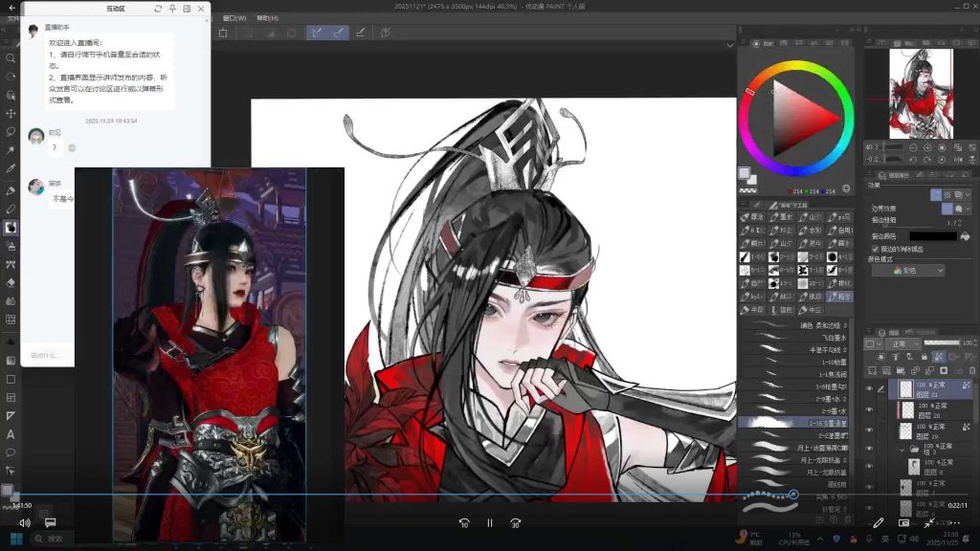Select the 2-15 highlighted brush preset row

click(x=793, y=423)
